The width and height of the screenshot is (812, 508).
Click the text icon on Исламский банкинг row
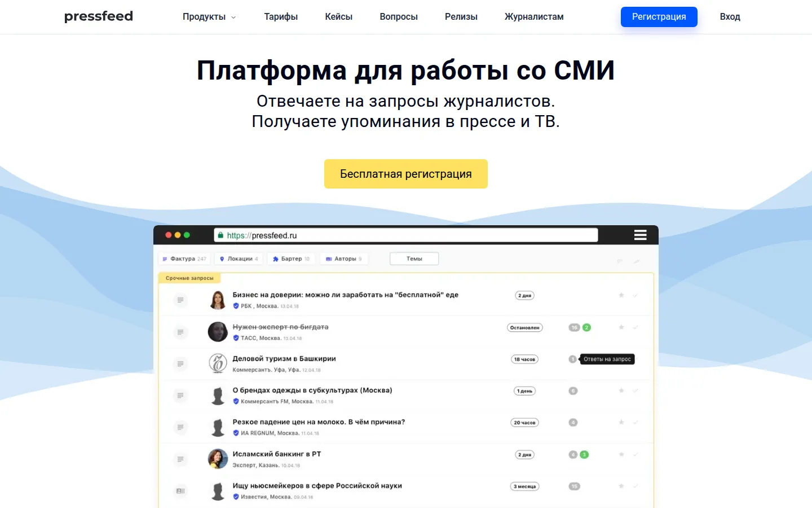point(180,459)
